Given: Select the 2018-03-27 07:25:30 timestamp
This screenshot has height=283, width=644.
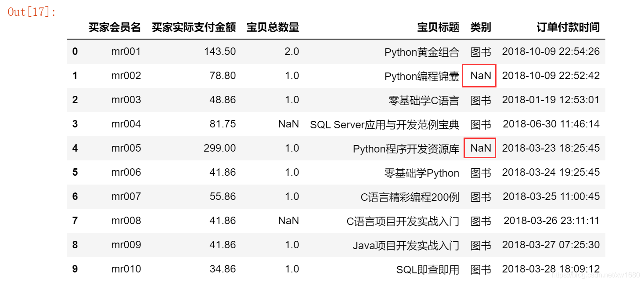Looking at the screenshot, I should 551,245.
